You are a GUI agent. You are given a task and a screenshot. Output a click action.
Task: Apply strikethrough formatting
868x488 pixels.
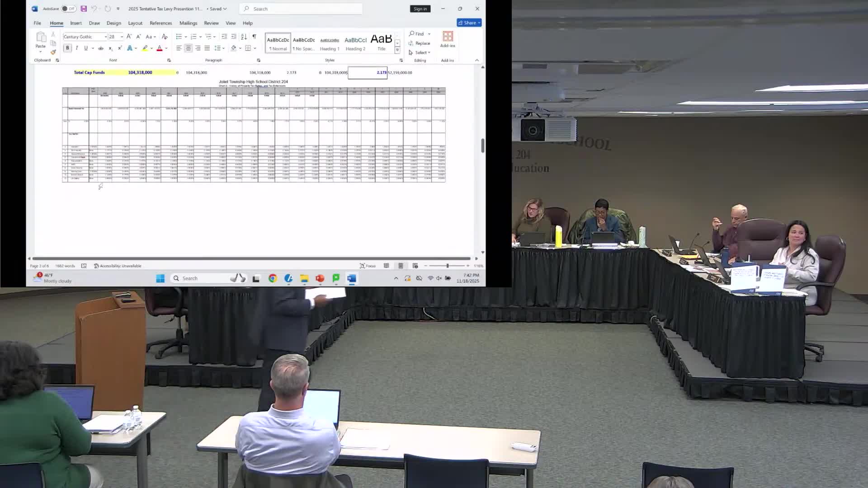pos(101,48)
